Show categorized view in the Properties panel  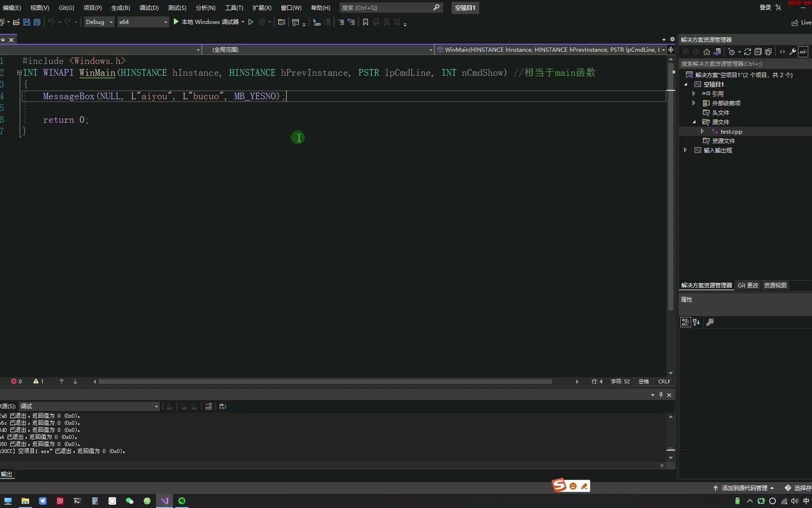pos(686,322)
